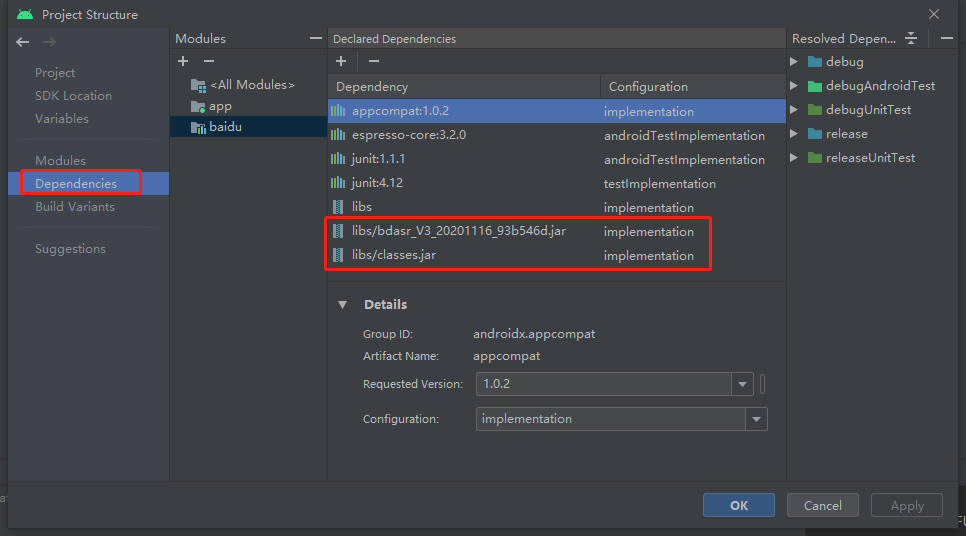Open the Build Variants page
966x536 pixels.
coord(75,206)
